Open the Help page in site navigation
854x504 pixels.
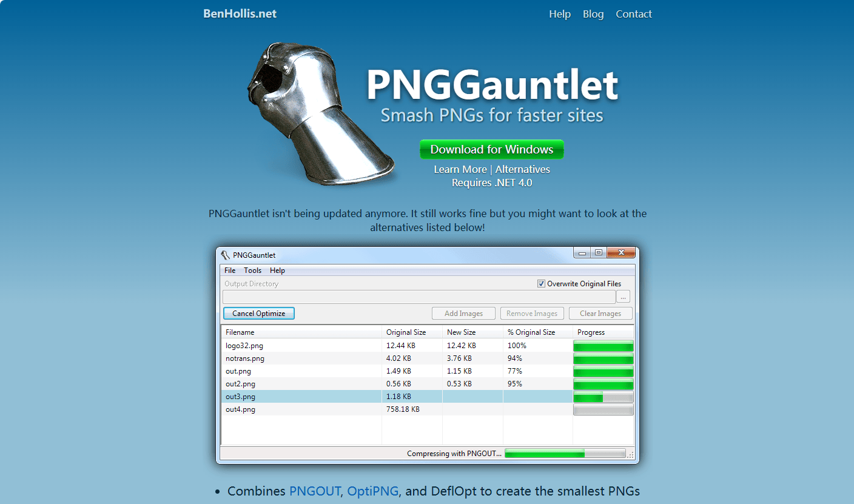click(x=560, y=14)
